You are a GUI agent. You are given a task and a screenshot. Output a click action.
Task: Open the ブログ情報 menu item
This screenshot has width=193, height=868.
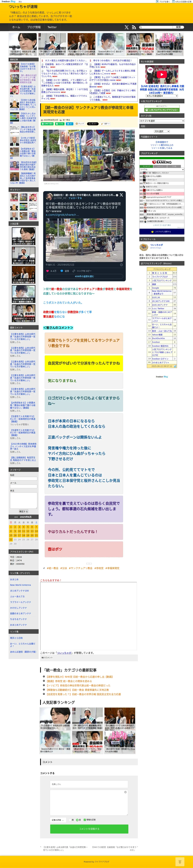(x=34, y=27)
